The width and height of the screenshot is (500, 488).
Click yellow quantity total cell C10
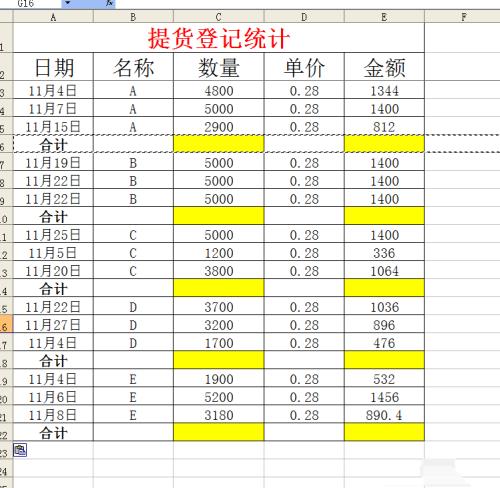tap(219, 216)
